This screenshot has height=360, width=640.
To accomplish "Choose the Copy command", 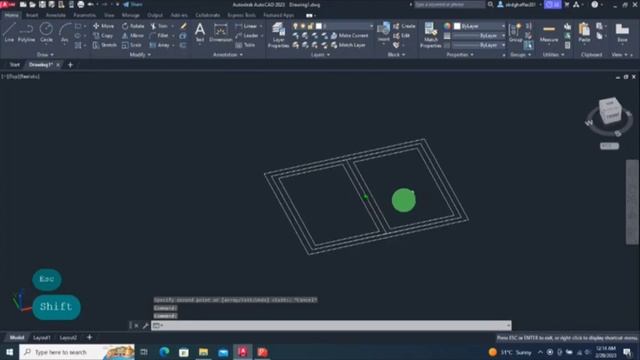I will 103,36.
